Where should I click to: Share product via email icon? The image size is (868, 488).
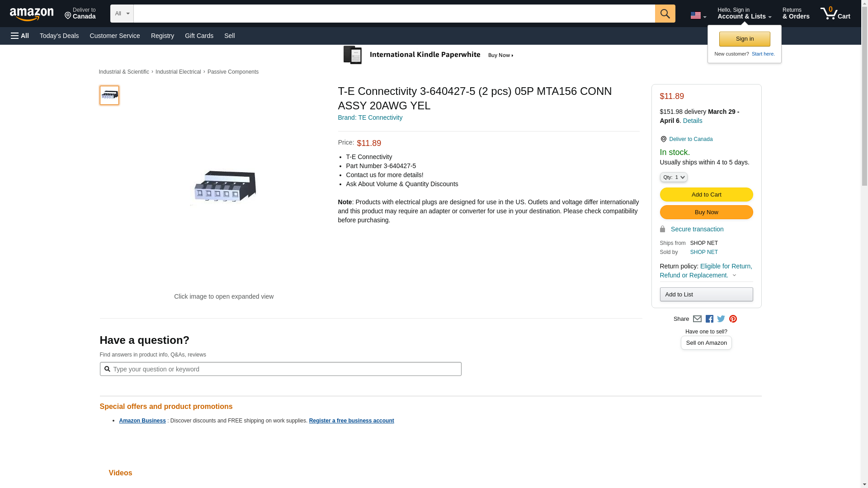pyautogui.click(x=697, y=319)
